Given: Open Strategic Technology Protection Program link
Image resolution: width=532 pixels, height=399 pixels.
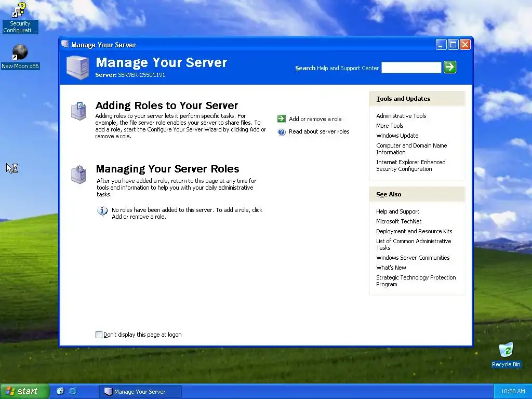Looking at the screenshot, I should tap(416, 281).
